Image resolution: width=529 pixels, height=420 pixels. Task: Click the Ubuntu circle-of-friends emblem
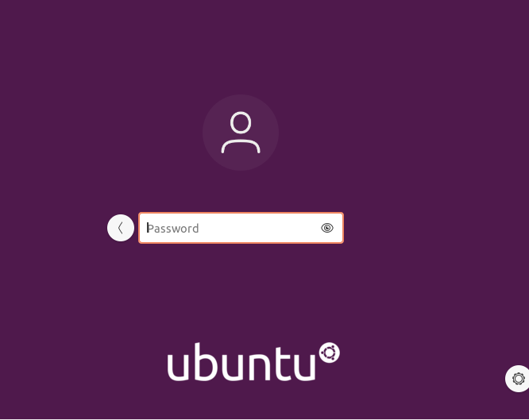point(330,353)
